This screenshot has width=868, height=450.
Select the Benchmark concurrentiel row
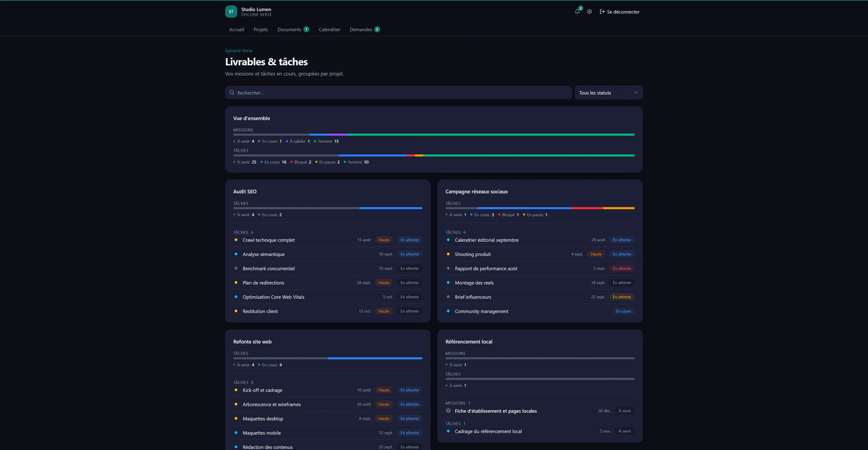(328, 268)
